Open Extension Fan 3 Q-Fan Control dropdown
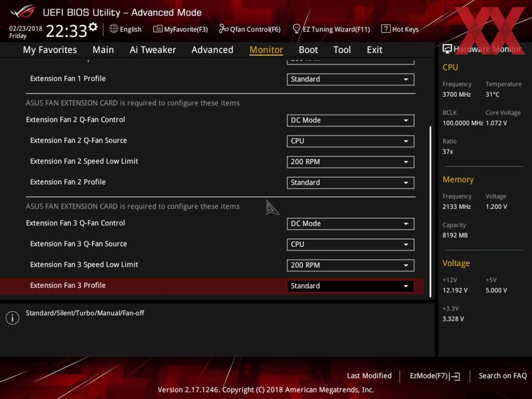532x399 pixels. click(350, 223)
